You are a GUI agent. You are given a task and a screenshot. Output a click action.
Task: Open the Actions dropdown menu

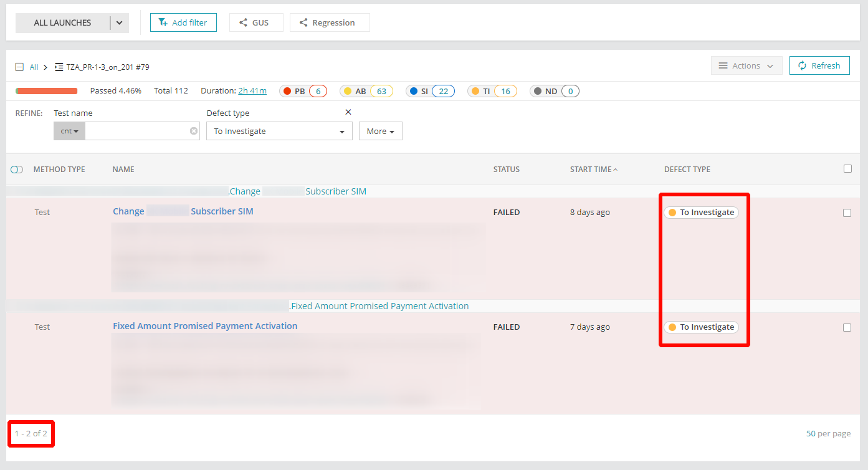(x=746, y=65)
